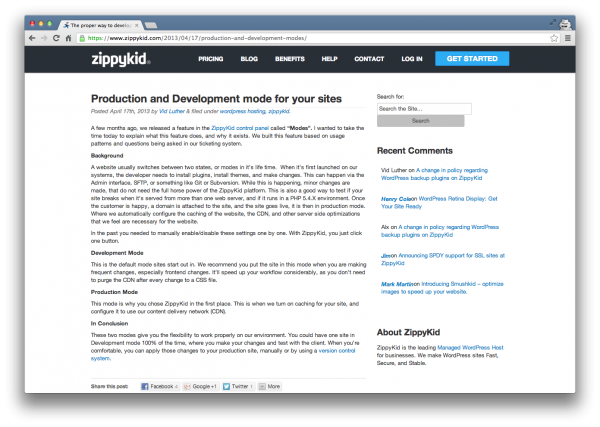The width and height of the screenshot is (600, 427).
Task: Open the 'ZippyKid control panel' link
Action: [x=240, y=128]
